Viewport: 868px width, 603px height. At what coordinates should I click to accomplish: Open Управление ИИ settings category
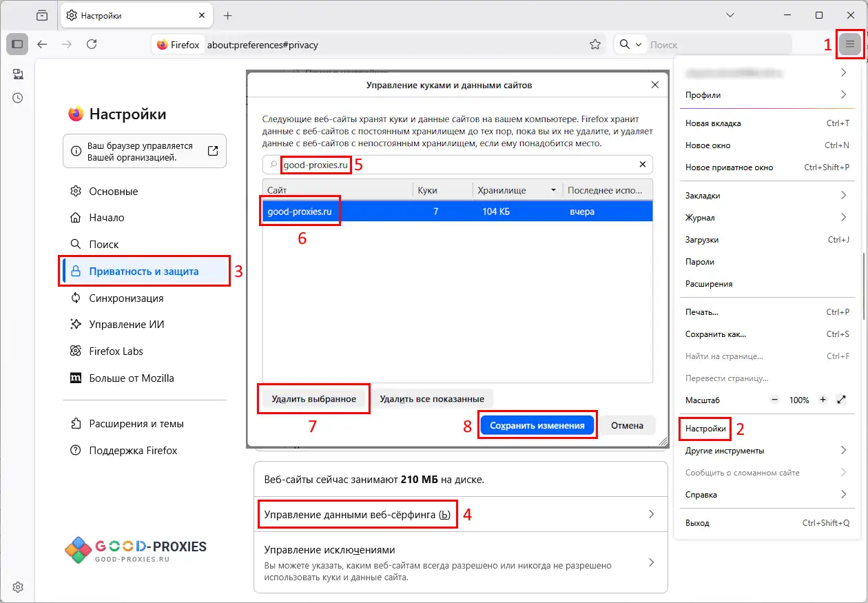(145, 325)
